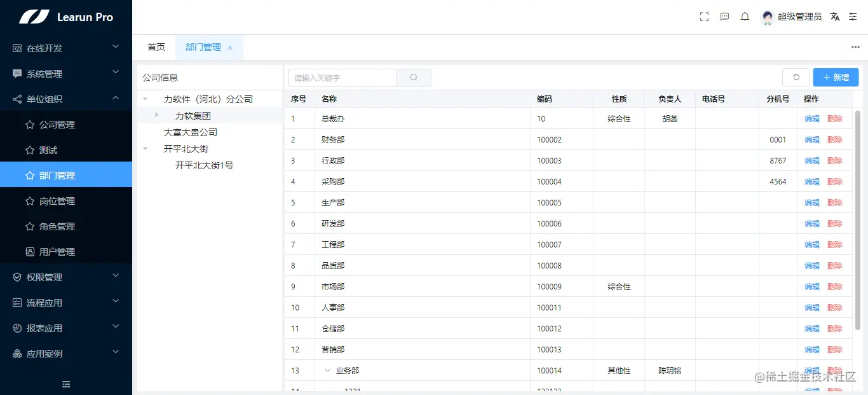Edit the 财务部 row via its 编辑 link
Screen dimensions: 868x395
[811, 139]
